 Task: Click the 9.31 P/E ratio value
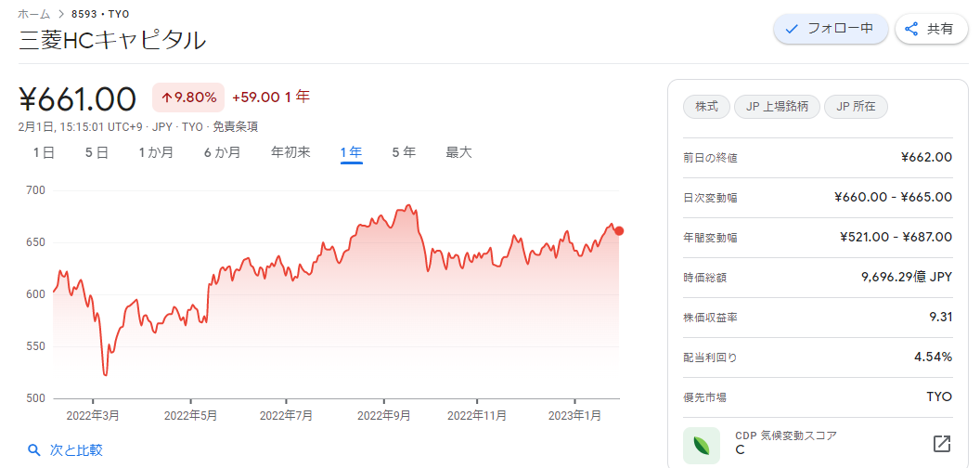(941, 318)
